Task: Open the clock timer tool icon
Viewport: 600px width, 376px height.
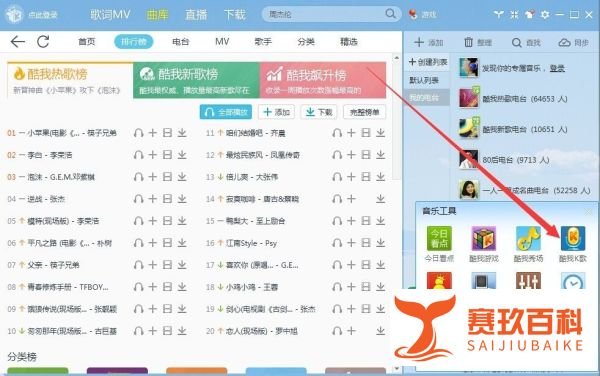Action: point(573,281)
